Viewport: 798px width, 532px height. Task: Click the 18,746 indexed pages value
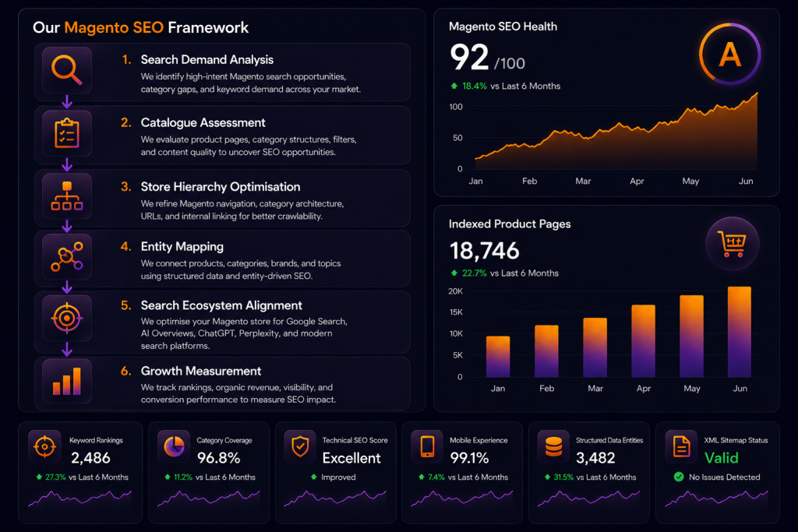(484, 251)
